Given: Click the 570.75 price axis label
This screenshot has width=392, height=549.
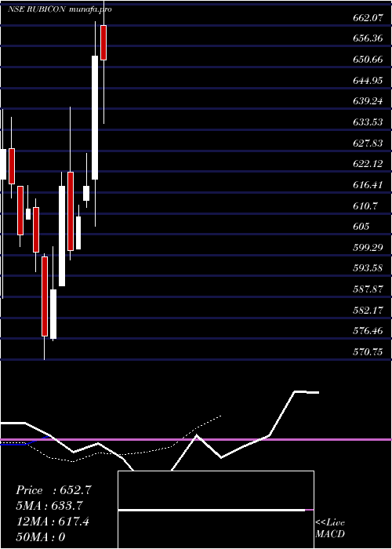Looking at the screenshot, I should click(x=368, y=352).
